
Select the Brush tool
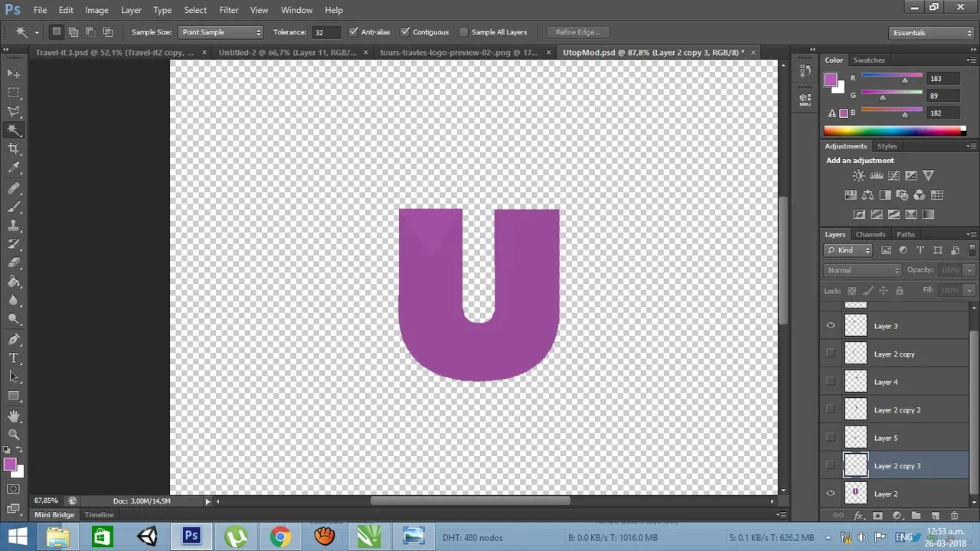point(14,207)
